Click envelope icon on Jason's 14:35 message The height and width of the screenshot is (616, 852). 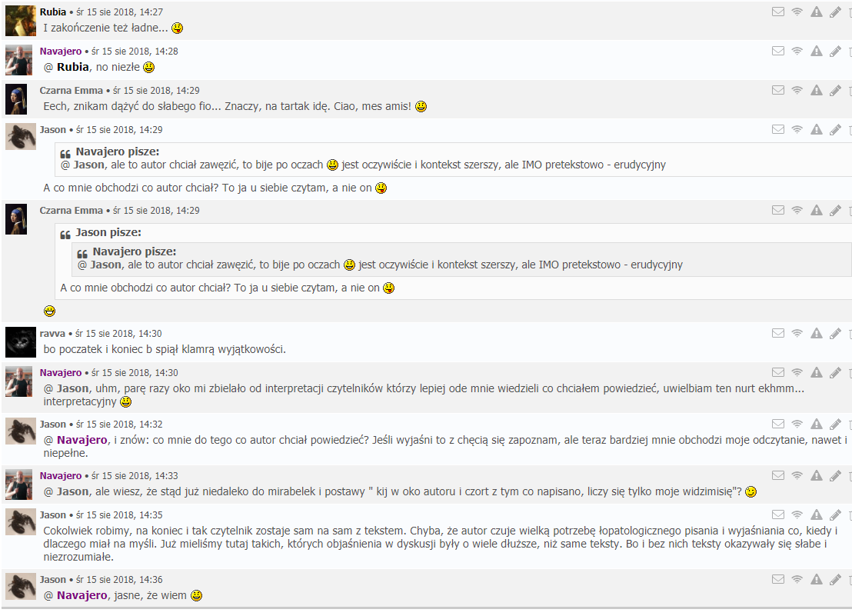[x=778, y=514]
